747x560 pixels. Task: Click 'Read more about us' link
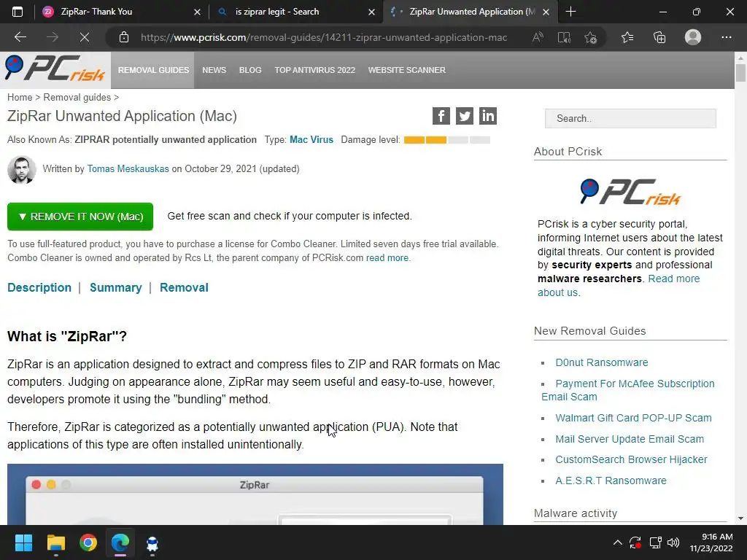pyautogui.click(x=619, y=286)
